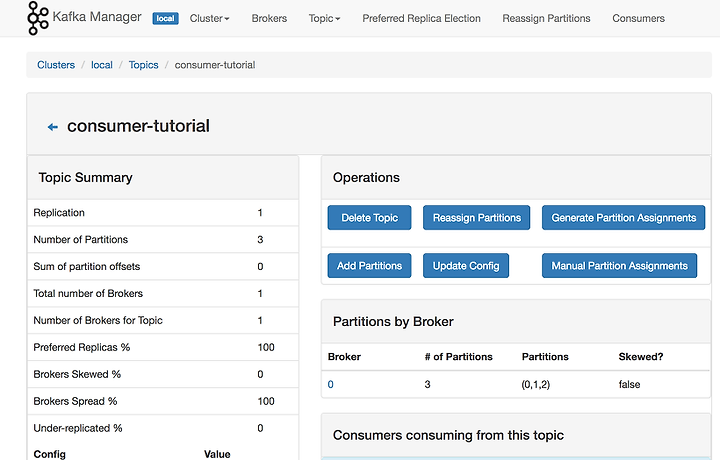The height and width of the screenshot is (460, 720).
Task: Click the consumer-tutorial breadcrumb text
Action: pyautogui.click(x=215, y=65)
